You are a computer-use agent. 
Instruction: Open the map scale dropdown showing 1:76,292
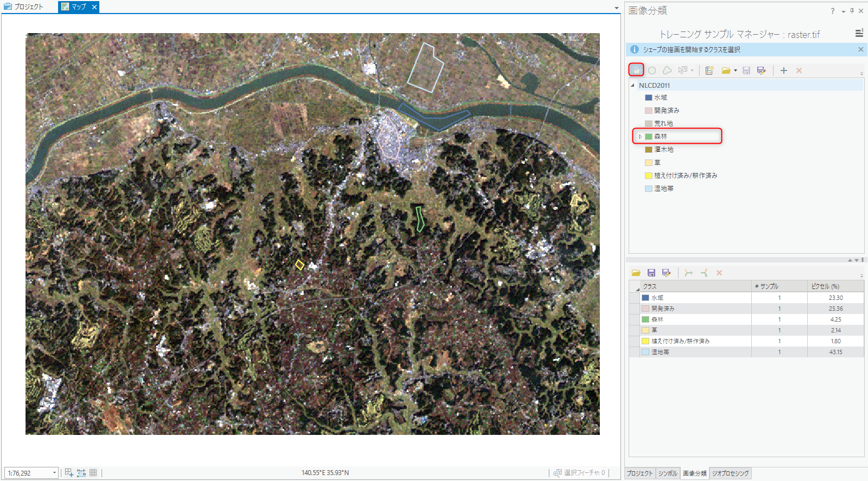coord(54,473)
